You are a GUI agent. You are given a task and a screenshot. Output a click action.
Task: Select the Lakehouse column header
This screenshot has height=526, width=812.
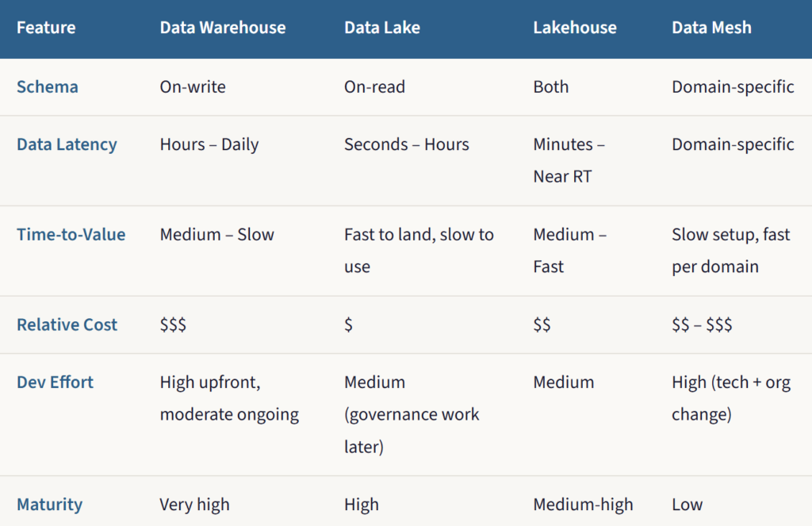click(x=576, y=28)
